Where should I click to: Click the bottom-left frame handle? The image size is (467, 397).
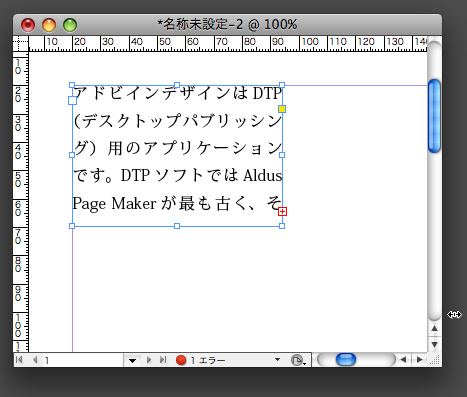tap(72, 226)
